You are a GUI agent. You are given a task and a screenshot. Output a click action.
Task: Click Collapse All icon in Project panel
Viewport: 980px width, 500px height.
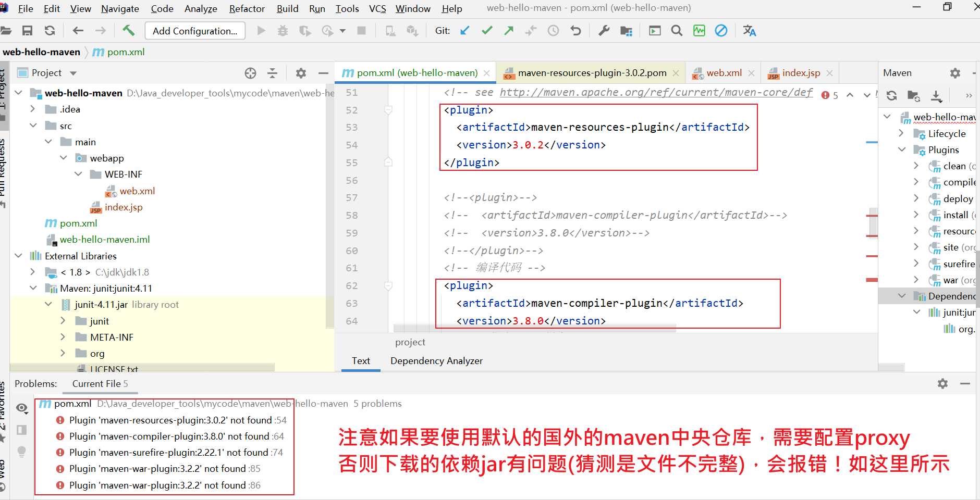click(272, 73)
